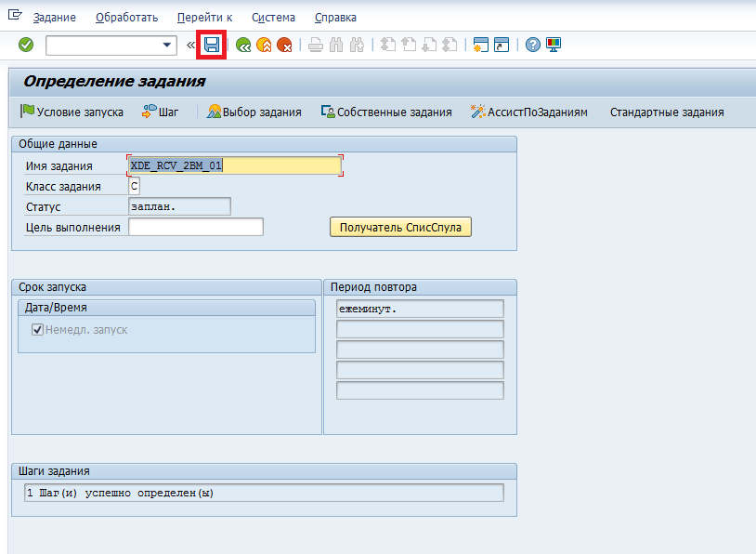Toggle the Немедл. запуск checkbox
The width and height of the screenshot is (756, 554).
click(x=38, y=329)
